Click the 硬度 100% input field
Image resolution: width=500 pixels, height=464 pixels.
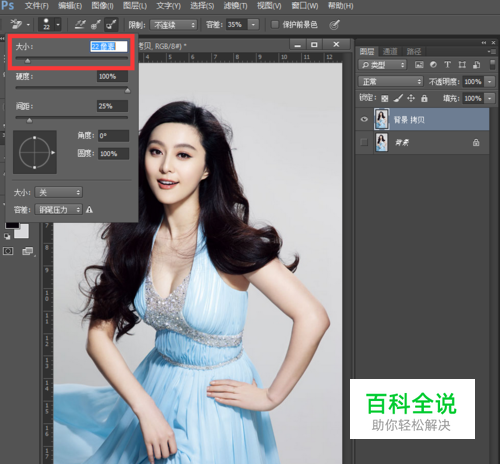point(113,76)
